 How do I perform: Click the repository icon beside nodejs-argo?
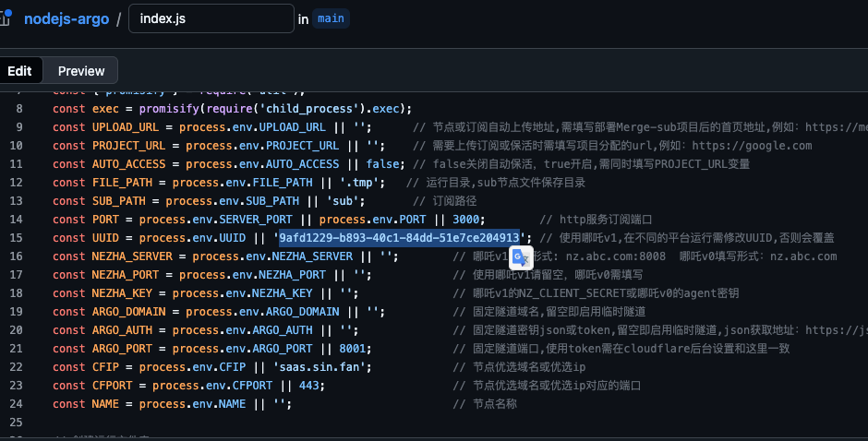pyautogui.click(x=6, y=18)
